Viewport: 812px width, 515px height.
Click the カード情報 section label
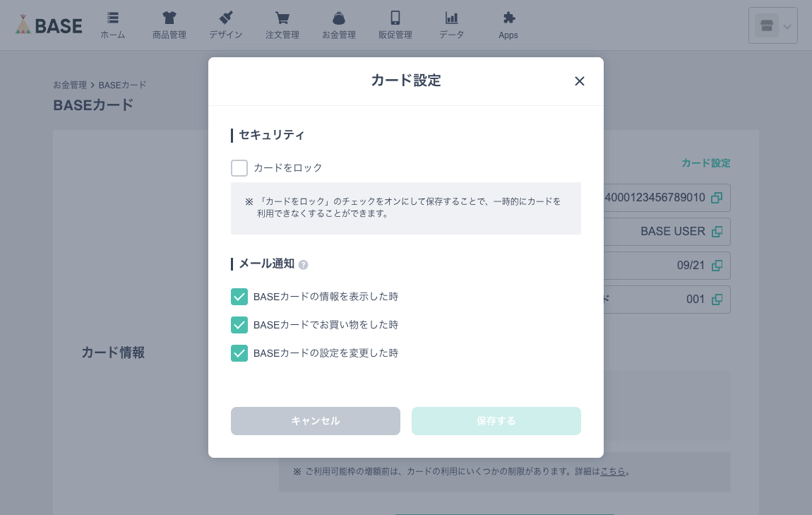coord(113,353)
